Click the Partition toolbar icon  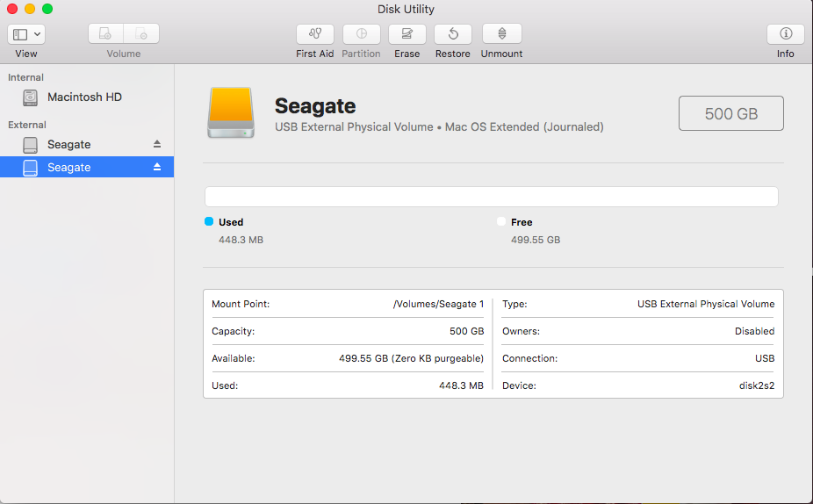[x=362, y=33]
